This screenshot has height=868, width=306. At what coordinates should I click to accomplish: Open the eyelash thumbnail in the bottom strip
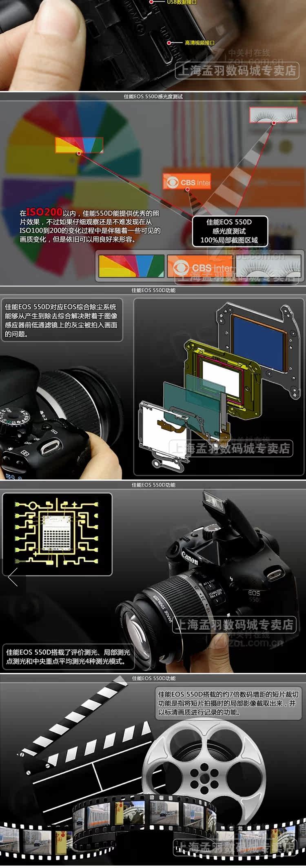pos(268,266)
